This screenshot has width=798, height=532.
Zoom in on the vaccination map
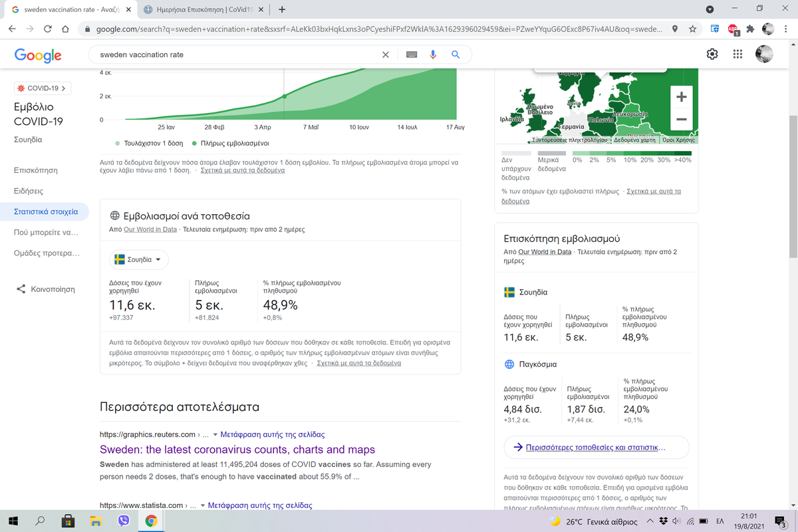[x=681, y=97]
